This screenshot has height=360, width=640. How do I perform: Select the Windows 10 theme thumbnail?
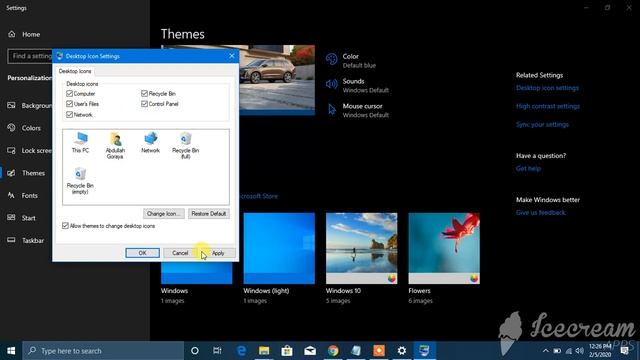362,248
